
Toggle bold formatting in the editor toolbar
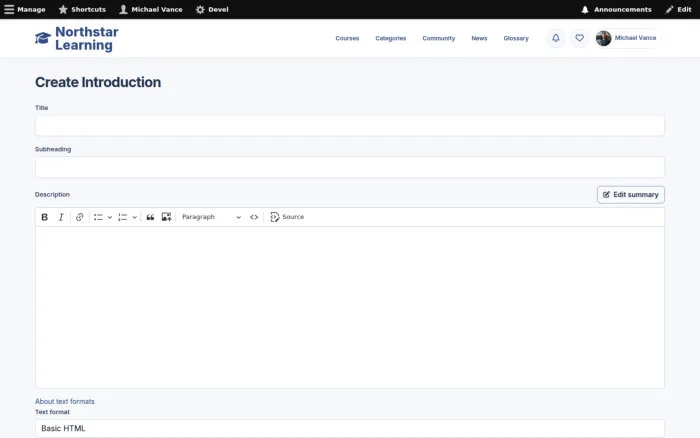click(x=45, y=217)
